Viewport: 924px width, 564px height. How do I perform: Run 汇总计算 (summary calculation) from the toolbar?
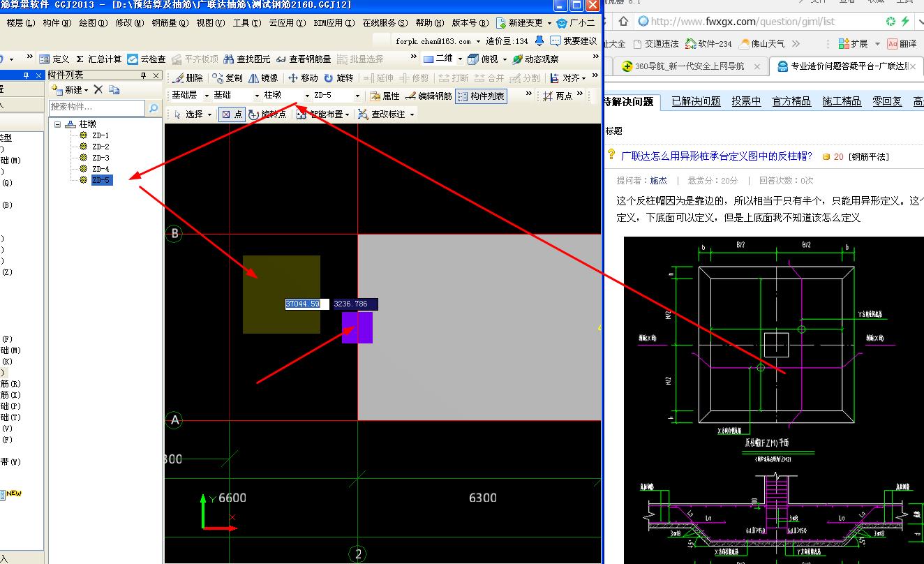click(x=98, y=59)
